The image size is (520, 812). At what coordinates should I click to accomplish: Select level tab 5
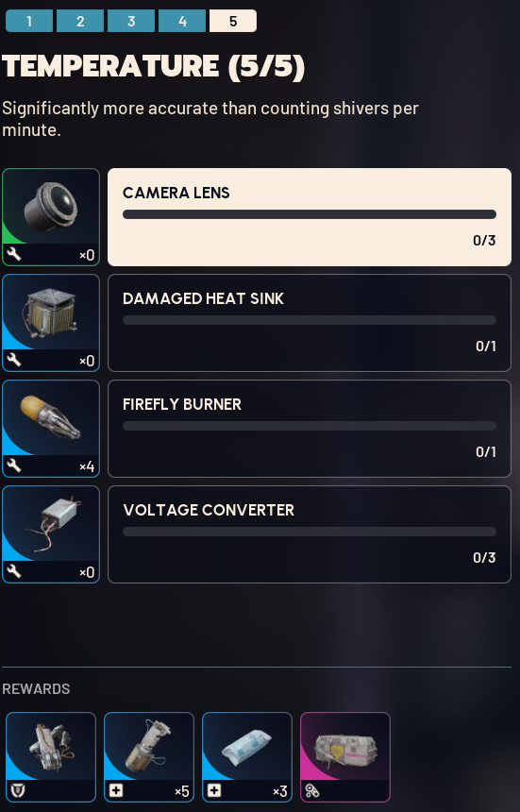click(233, 21)
